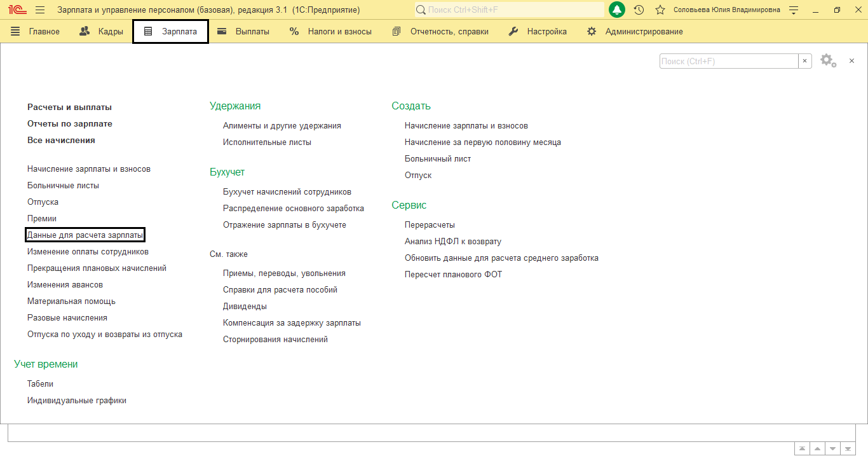Open navigation settings gear icon

click(827, 60)
